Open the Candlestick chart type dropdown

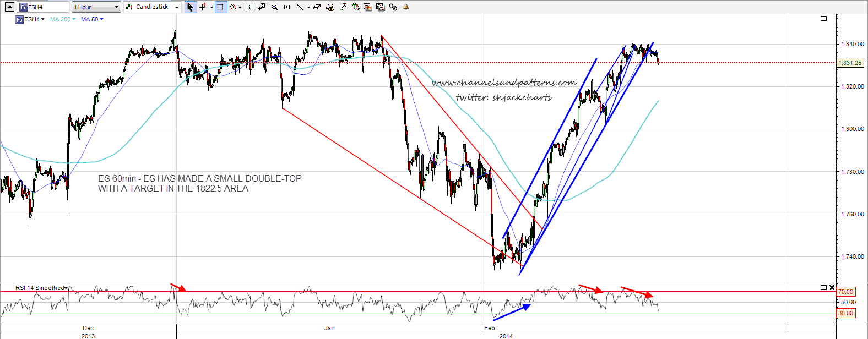(153, 7)
